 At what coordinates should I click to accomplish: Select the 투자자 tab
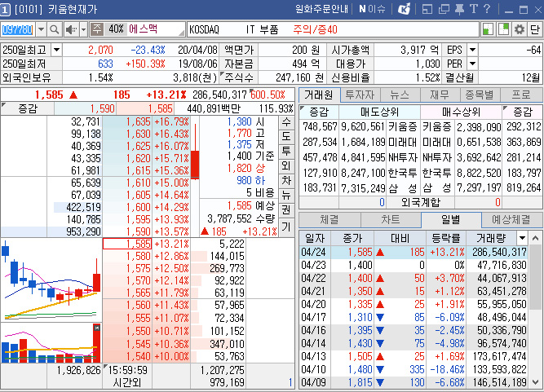click(x=360, y=95)
